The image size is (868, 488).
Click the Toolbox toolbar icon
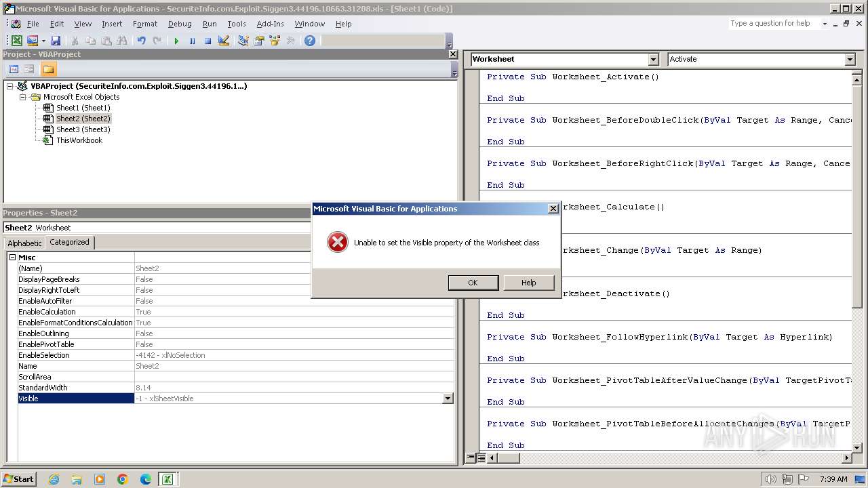click(290, 41)
